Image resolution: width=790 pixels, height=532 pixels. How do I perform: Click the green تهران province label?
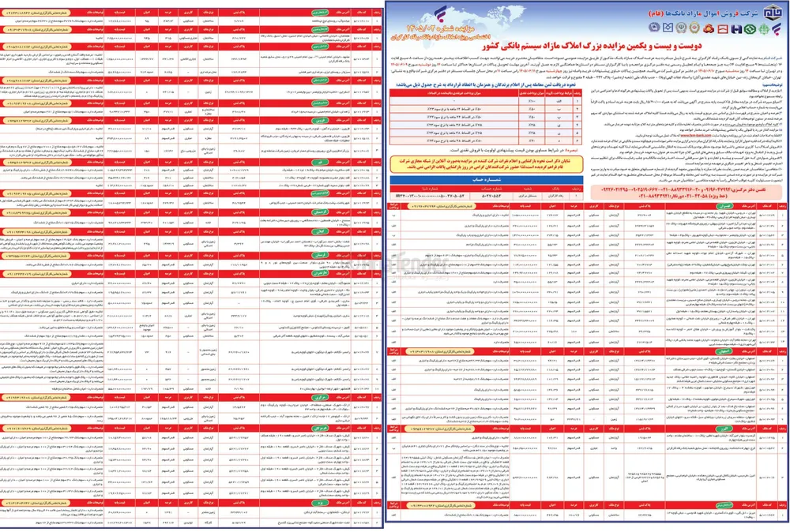[724, 206]
